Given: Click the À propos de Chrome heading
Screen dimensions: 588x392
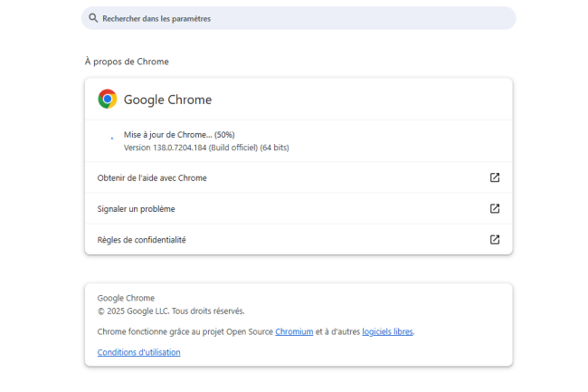Looking at the screenshot, I should tap(126, 62).
